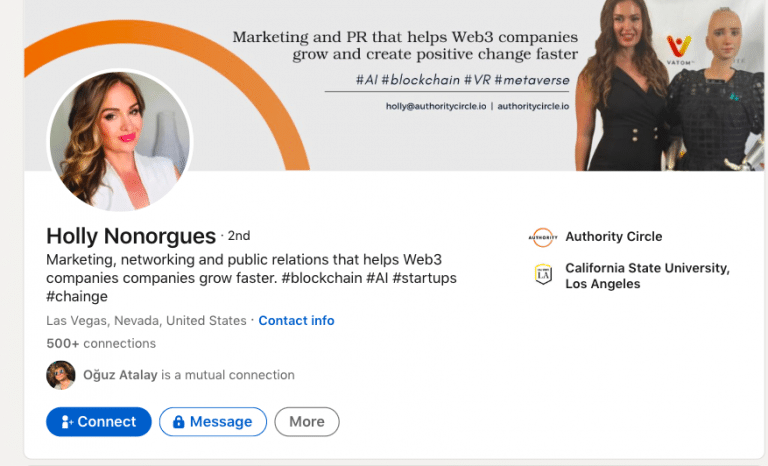Open California State University, Los Angeles link
Viewport: 768px width, 466px height.
pyautogui.click(x=648, y=276)
